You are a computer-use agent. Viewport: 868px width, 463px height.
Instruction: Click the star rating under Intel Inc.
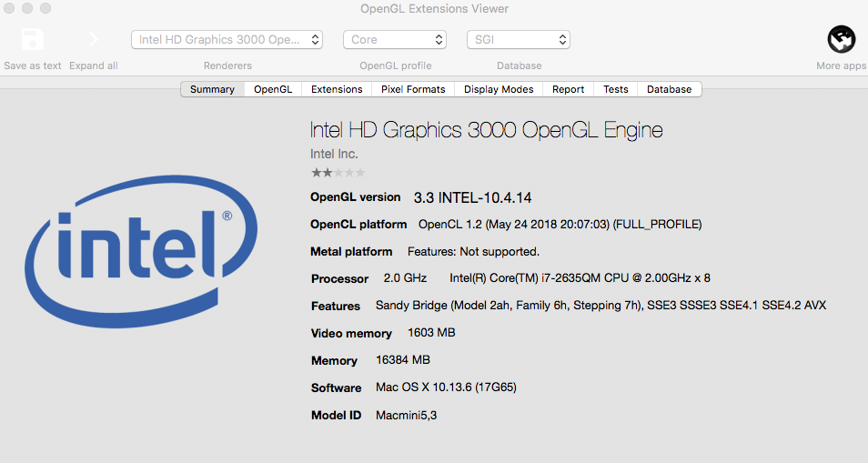[x=338, y=173]
